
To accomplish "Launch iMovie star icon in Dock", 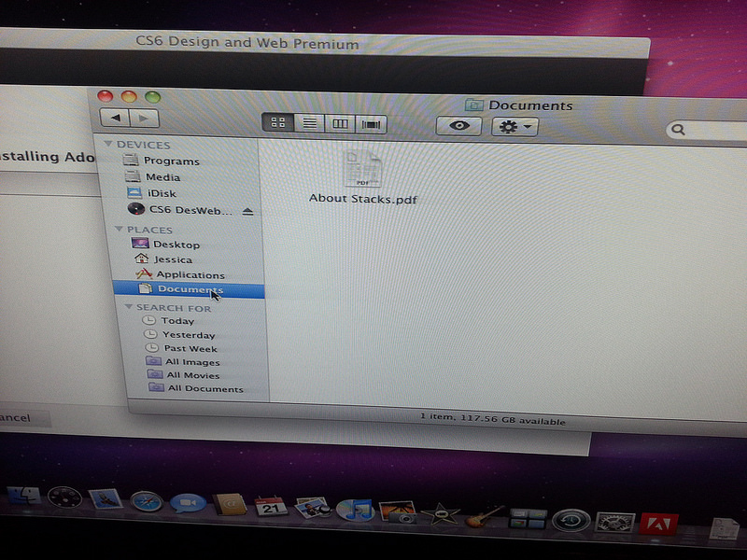I will (x=441, y=514).
